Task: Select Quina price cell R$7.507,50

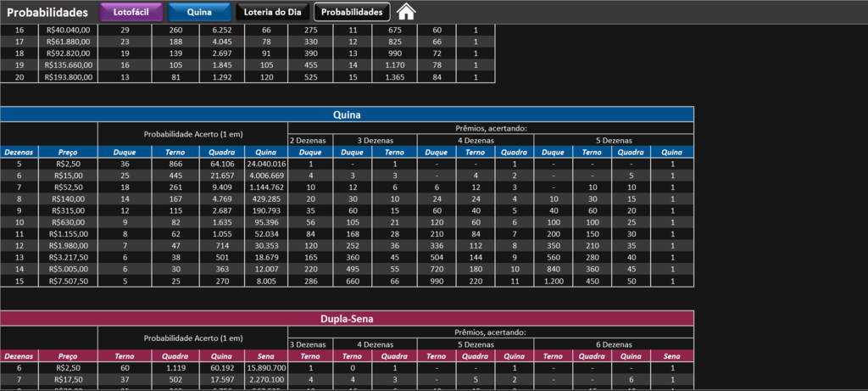Action: [x=69, y=281]
